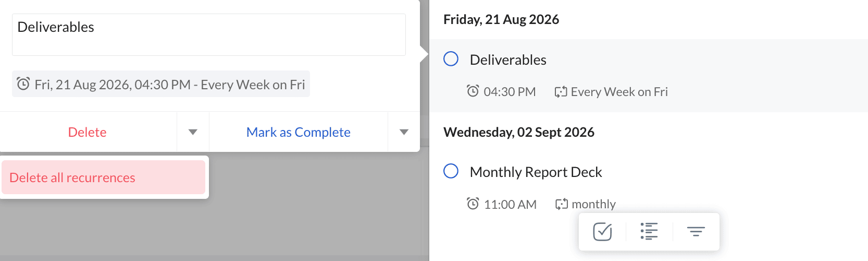This screenshot has width=868, height=261.
Task: Expand the Mark as Complete dropdown arrow
Action: 404,132
